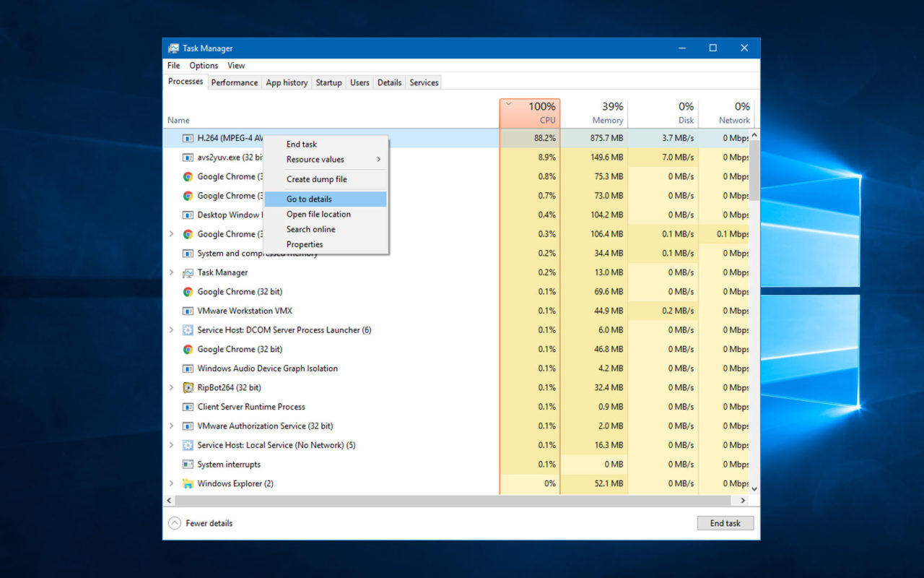Screen dimensions: 924x578
Task: Collapse view with Fewer details
Action: (200, 523)
